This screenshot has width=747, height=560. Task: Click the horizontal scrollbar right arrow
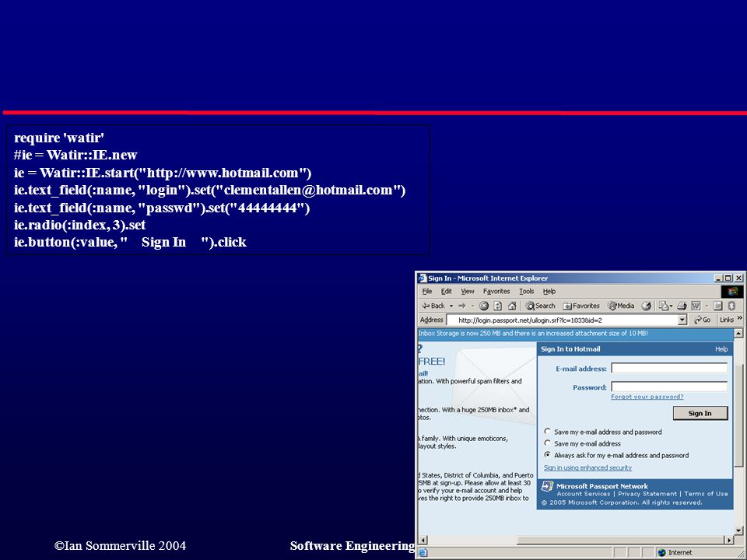click(x=729, y=540)
